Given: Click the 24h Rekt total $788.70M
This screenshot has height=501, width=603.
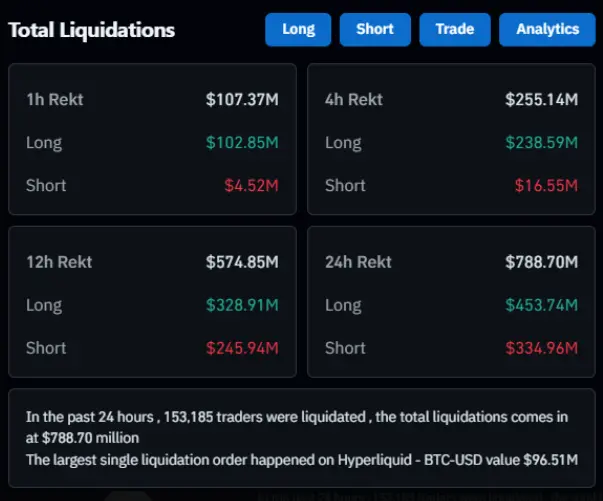Looking at the screenshot, I should [x=541, y=262].
